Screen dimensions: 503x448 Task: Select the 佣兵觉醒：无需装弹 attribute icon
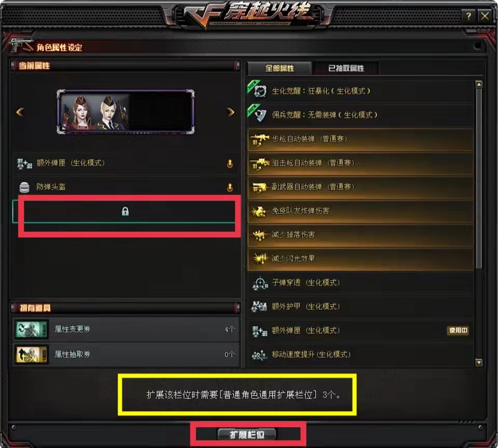260,115
